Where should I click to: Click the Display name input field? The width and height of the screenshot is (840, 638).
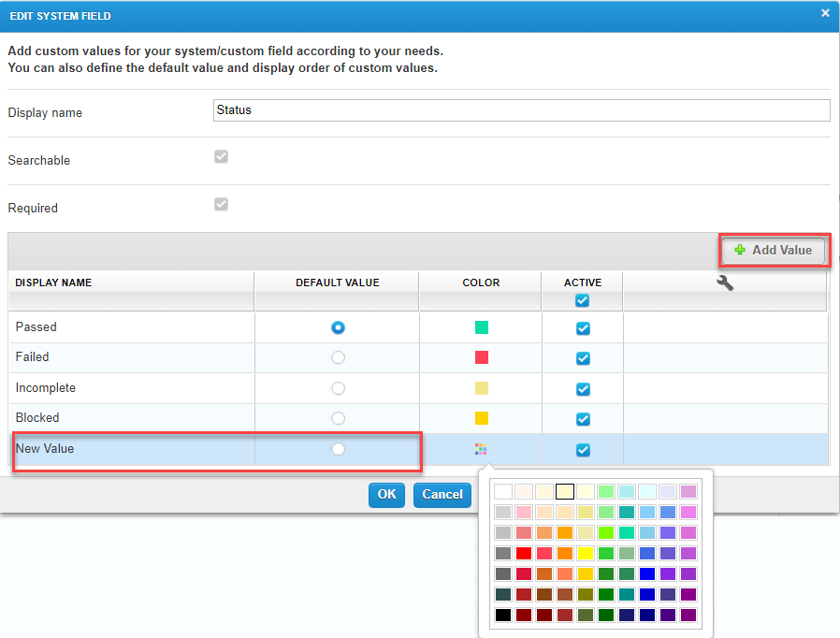click(521, 110)
